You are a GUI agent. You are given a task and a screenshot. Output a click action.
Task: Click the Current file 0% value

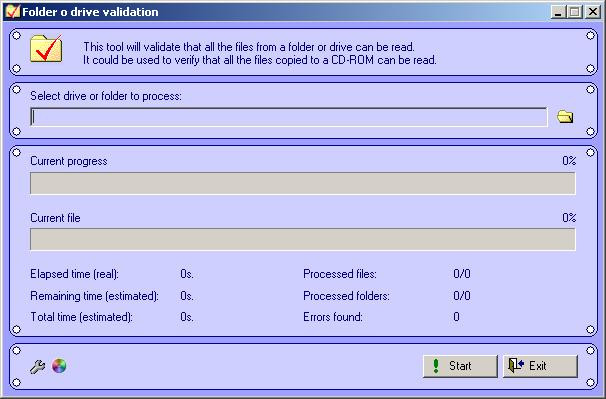tap(569, 218)
